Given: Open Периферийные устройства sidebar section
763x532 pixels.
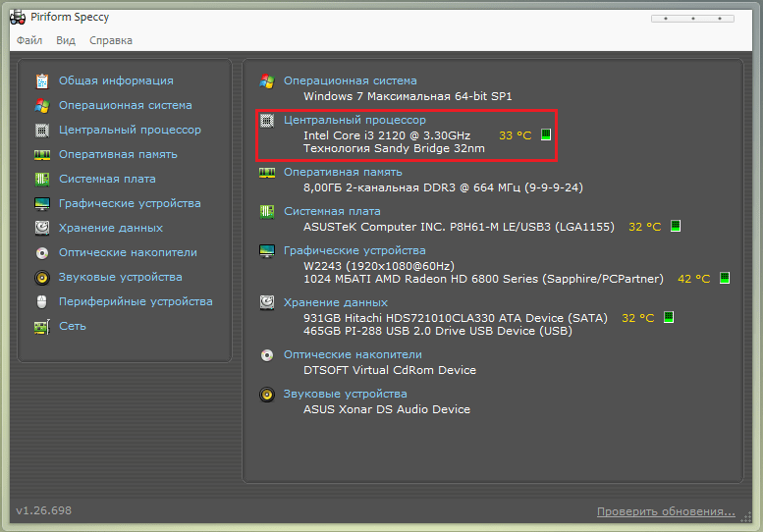Looking at the screenshot, I should pyautogui.click(x=136, y=301).
